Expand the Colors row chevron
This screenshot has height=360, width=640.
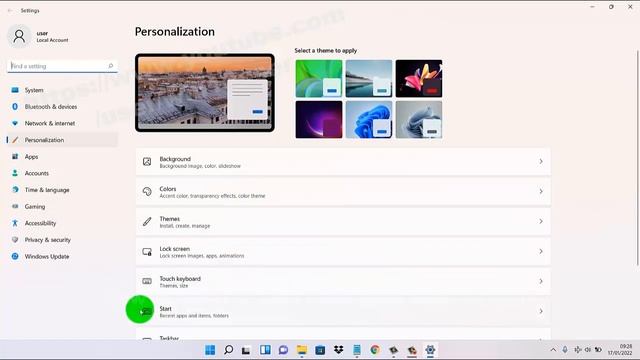(541, 191)
